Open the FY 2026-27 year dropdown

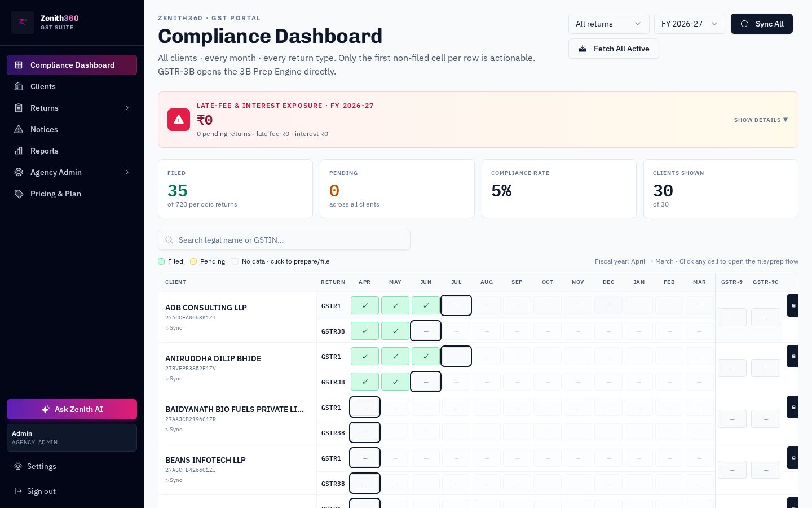point(690,24)
